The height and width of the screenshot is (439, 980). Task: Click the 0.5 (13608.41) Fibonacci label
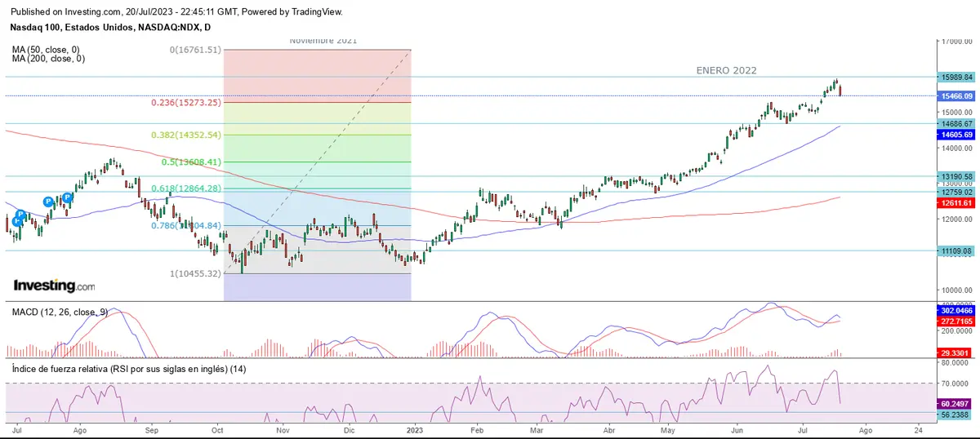tap(191, 162)
